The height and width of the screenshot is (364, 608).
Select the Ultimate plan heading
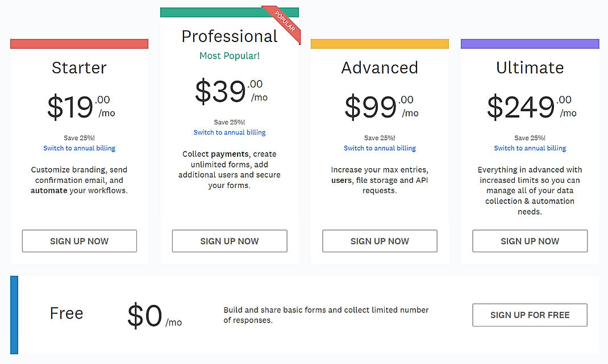[529, 68]
